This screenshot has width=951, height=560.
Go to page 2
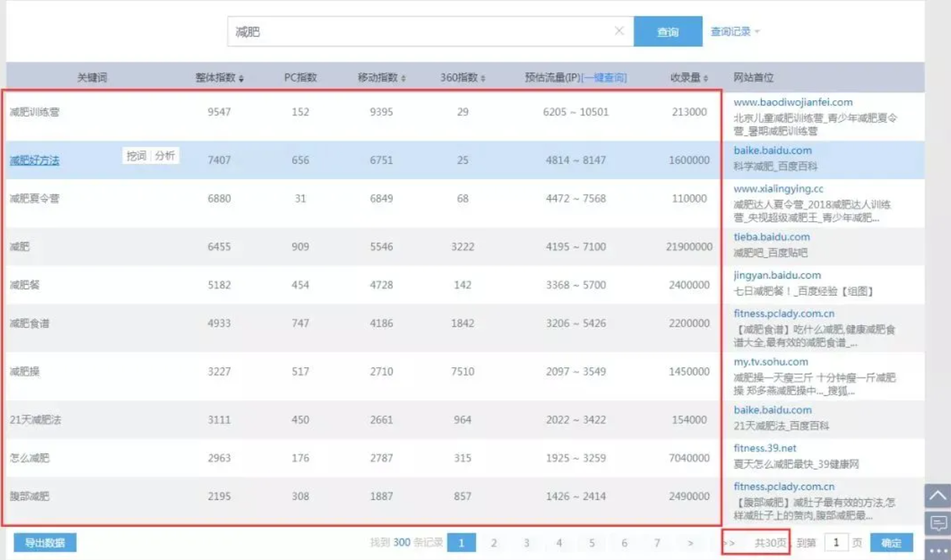point(494,543)
